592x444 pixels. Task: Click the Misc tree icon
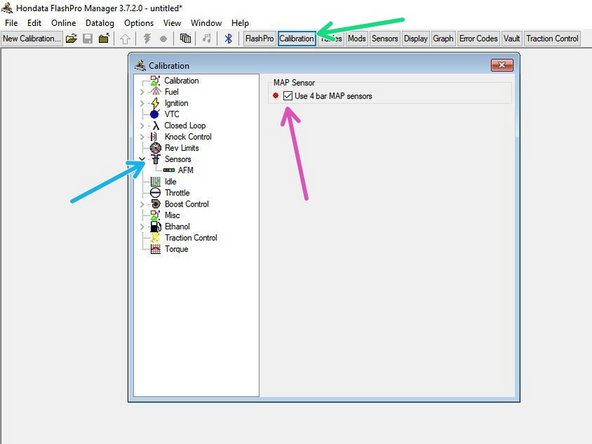tap(155, 215)
